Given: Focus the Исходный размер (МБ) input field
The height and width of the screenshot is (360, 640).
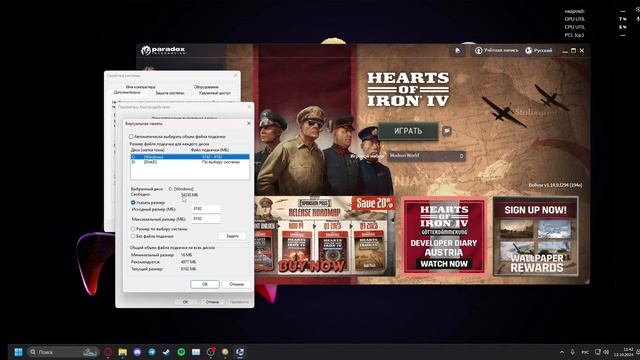Looking at the screenshot, I should click(x=206, y=209).
